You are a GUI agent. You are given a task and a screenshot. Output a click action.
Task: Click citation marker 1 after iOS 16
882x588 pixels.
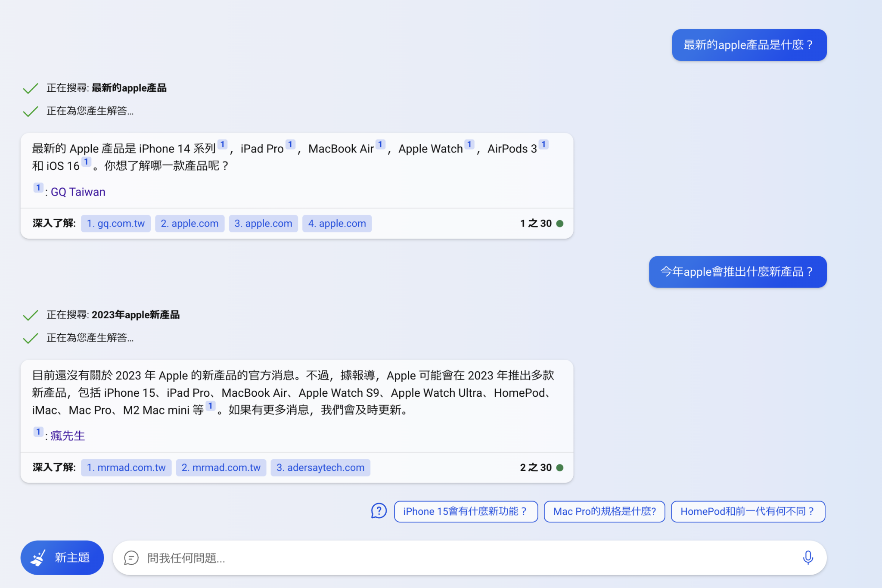coord(86,161)
